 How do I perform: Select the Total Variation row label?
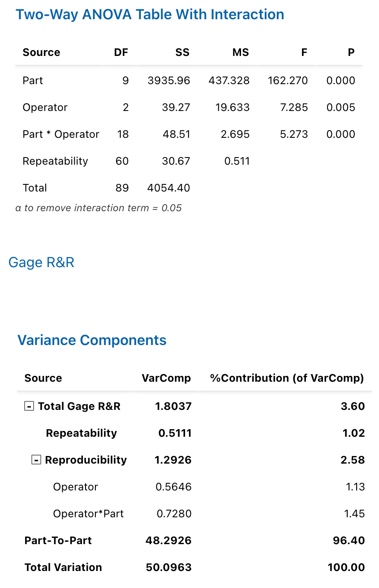[x=63, y=567]
